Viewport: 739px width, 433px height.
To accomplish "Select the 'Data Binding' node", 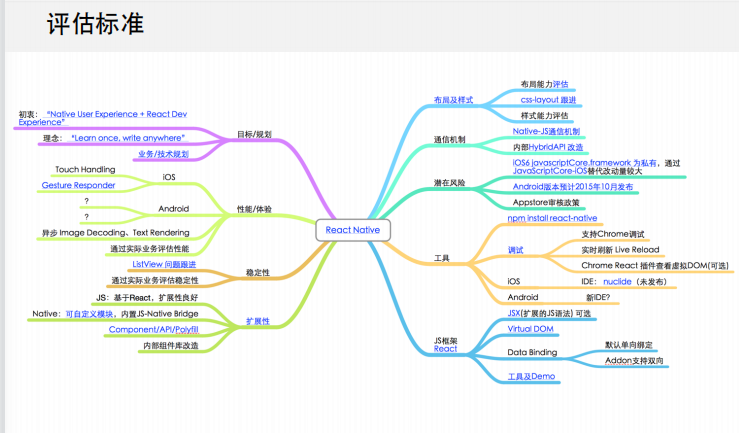I will pyautogui.click(x=532, y=352).
